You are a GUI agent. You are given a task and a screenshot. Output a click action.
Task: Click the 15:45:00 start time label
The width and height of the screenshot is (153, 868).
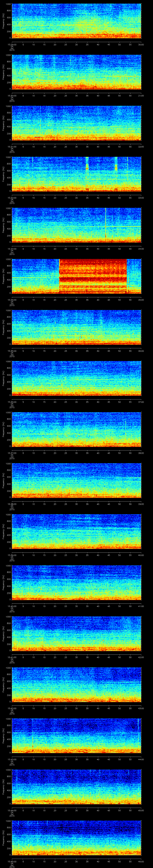coord(12,861)
